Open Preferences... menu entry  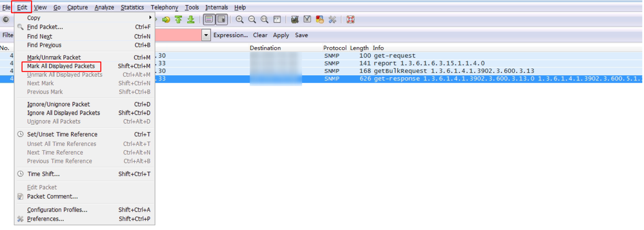tap(85, 219)
